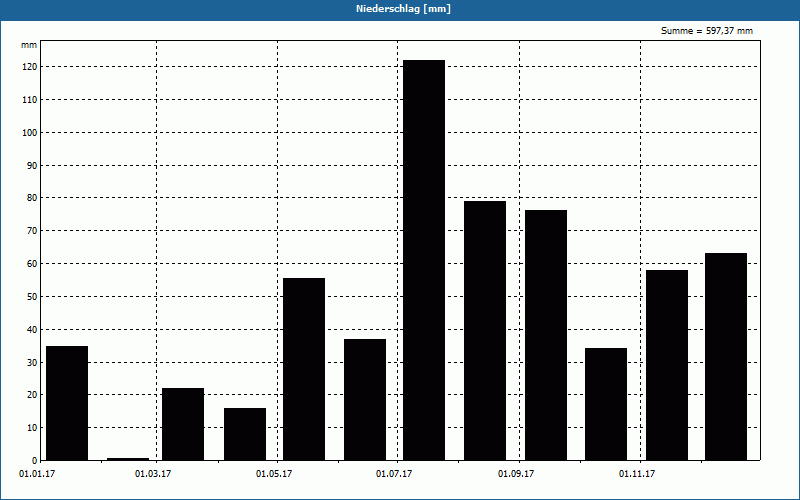Select the December bar at about 63 mm
Viewport: 800px width, 500px height.
tap(726, 357)
